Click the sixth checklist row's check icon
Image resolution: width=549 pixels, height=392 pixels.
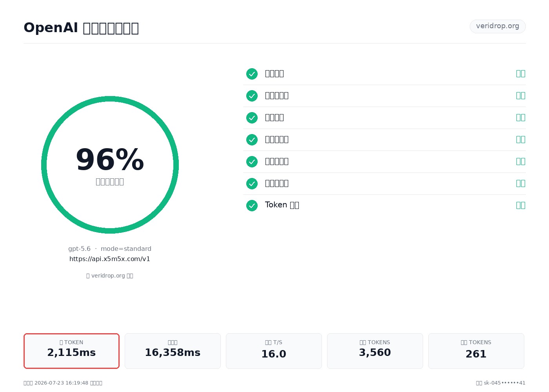(252, 183)
